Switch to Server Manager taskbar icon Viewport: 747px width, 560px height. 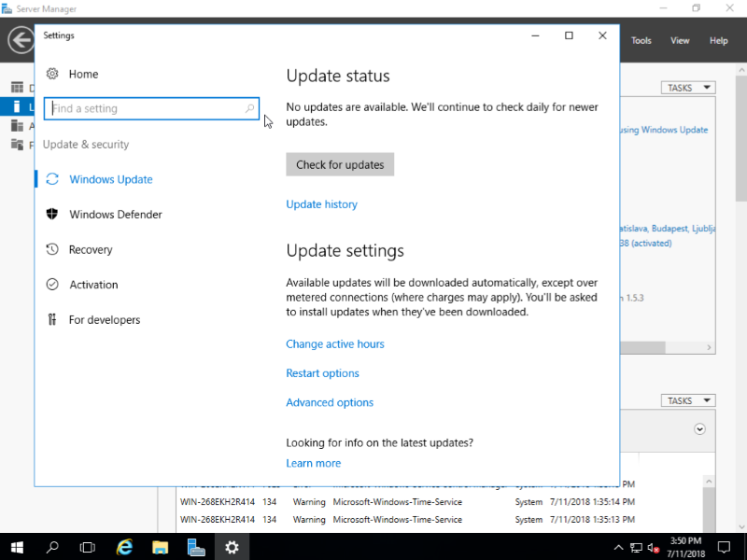[196, 547]
